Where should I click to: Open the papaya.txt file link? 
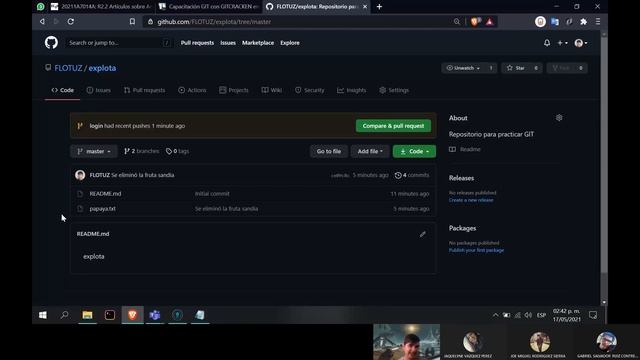[102, 209]
